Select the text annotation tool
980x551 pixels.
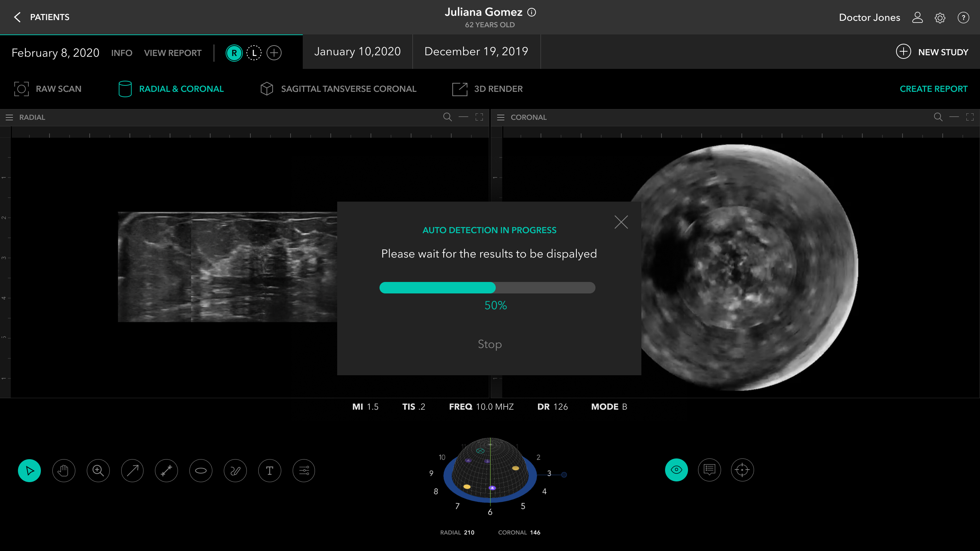pos(269,471)
